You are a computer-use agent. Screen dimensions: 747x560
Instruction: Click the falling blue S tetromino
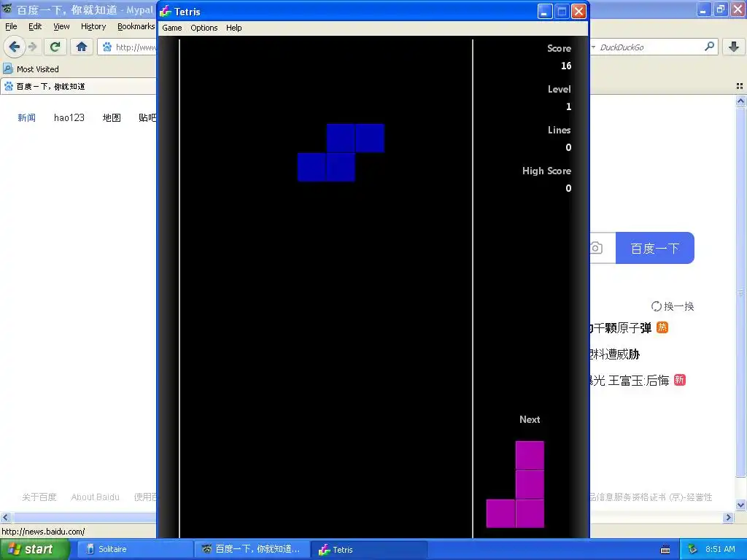(x=341, y=152)
